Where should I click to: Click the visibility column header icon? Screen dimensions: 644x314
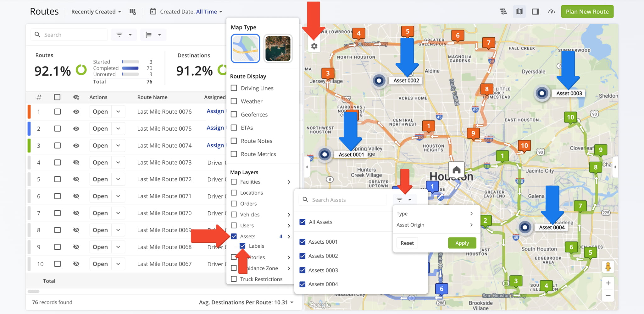[76, 97]
